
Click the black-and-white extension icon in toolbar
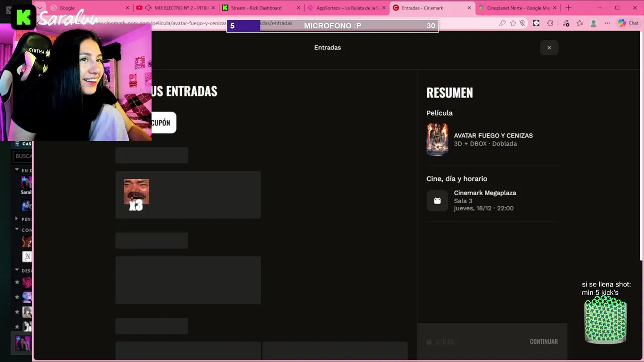pos(536,23)
